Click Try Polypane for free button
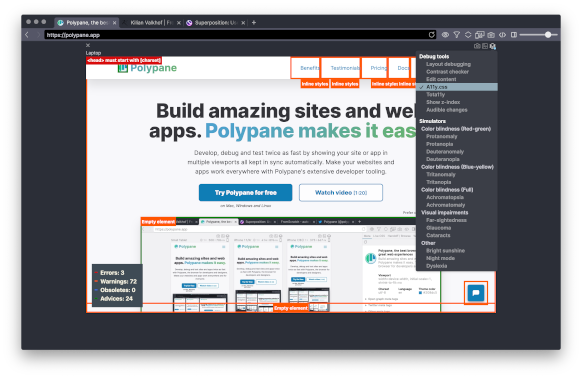Image resolution: width=582 pixels, height=378 pixels. point(245,193)
